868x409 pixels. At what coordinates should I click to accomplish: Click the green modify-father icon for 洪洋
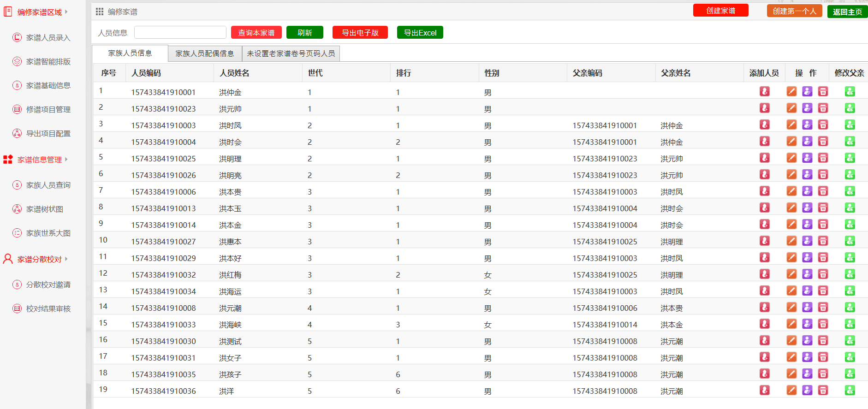coord(850,390)
